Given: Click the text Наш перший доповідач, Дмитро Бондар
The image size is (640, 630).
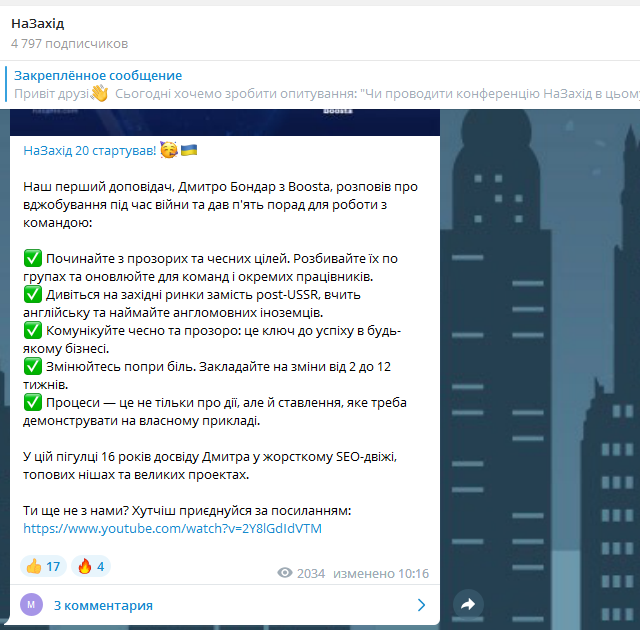Looking at the screenshot, I should (150, 186).
